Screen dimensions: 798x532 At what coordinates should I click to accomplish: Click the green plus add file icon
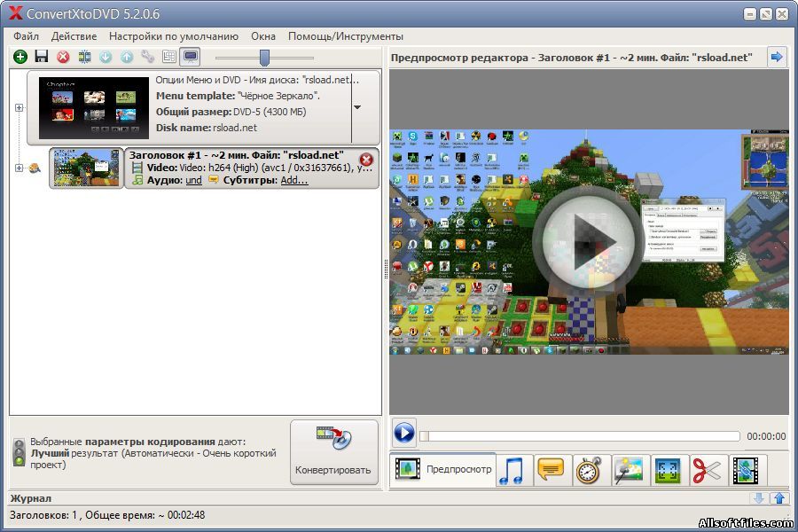[x=20, y=57]
